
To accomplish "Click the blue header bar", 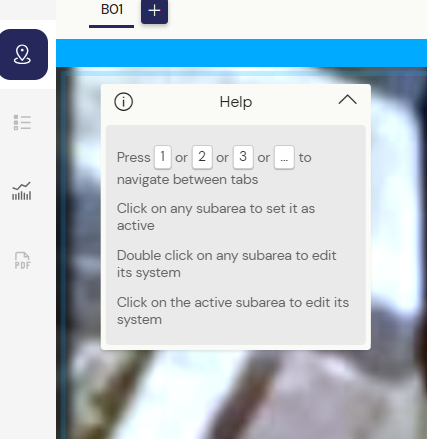I will click(x=241, y=53).
